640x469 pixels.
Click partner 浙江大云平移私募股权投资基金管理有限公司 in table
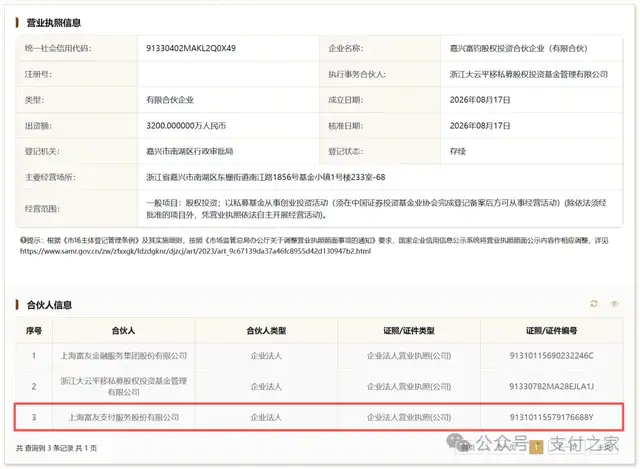[x=124, y=387]
